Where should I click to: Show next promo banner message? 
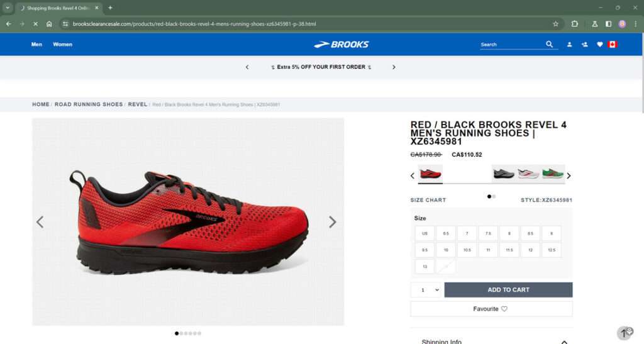click(x=394, y=67)
